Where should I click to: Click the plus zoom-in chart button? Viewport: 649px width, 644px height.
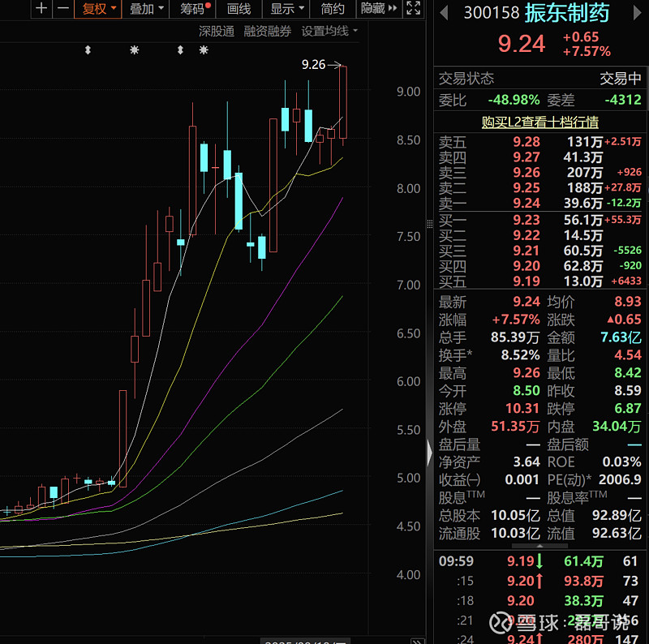[x=41, y=8]
